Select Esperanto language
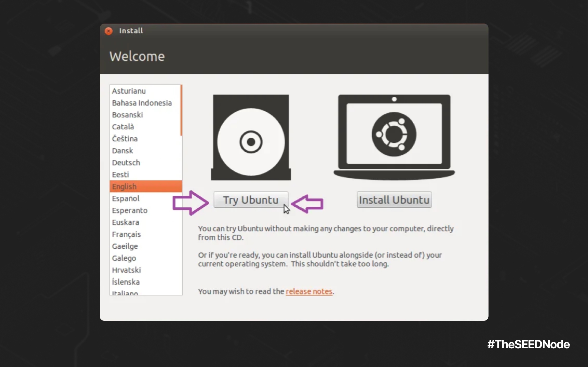Viewport: 588px width, 367px height. (130, 210)
